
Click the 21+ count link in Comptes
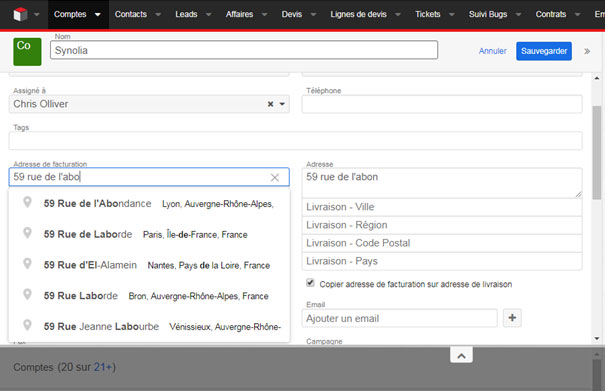point(103,367)
